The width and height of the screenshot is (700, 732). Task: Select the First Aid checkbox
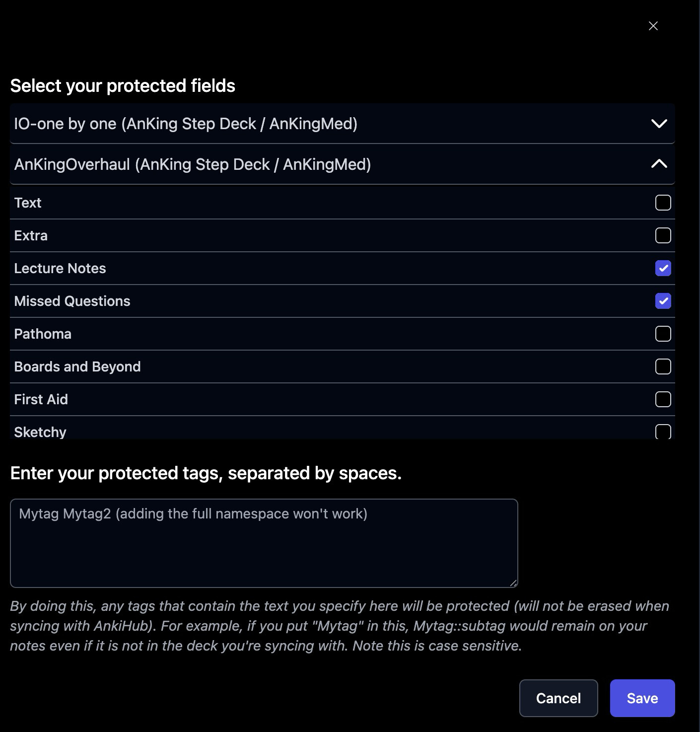[663, 399]
